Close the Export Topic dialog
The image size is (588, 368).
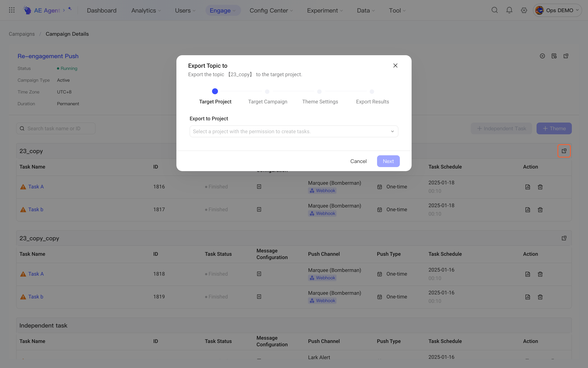pyautogui.click(x=395, y=66)
